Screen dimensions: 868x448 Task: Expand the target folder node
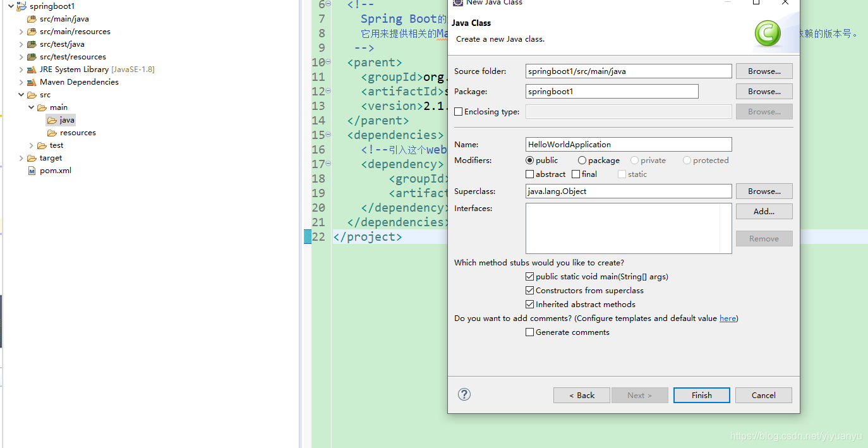pyautogui.click(x=21, y=158)
